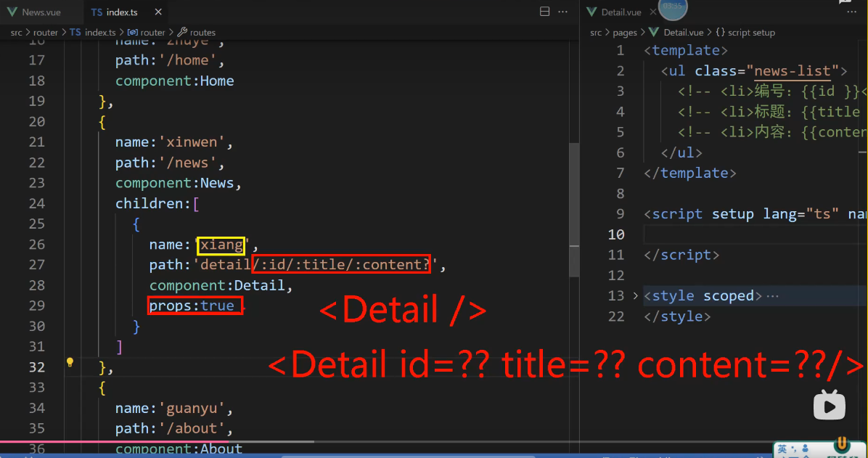868x458 pixels.
Task: Click "name:'guanyu'," on line 34
Action: (x=174, y=408)
